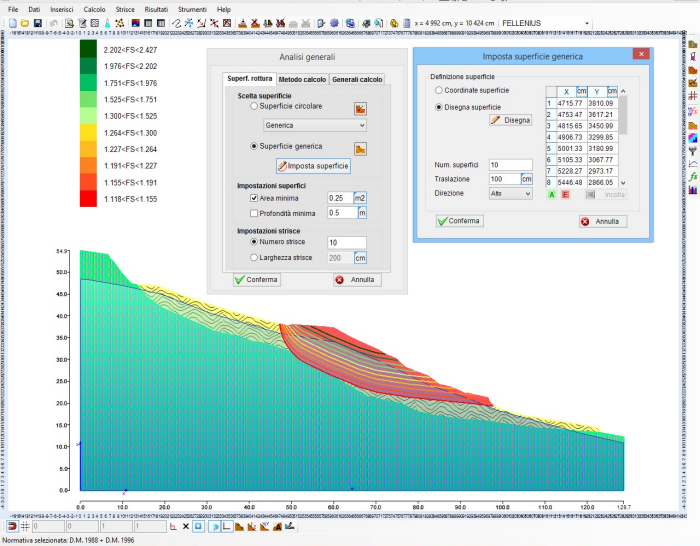This screenshot has width=700, height=546.
Task: Click the dark green 2.202<FS<2.427 legend swatch
Action: (88, 49)
